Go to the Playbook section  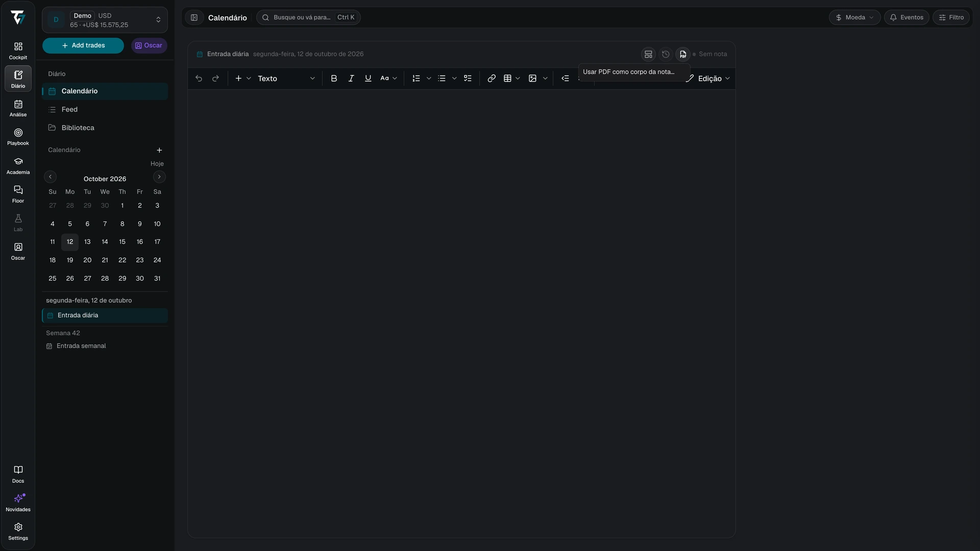(x=18, y=137)
